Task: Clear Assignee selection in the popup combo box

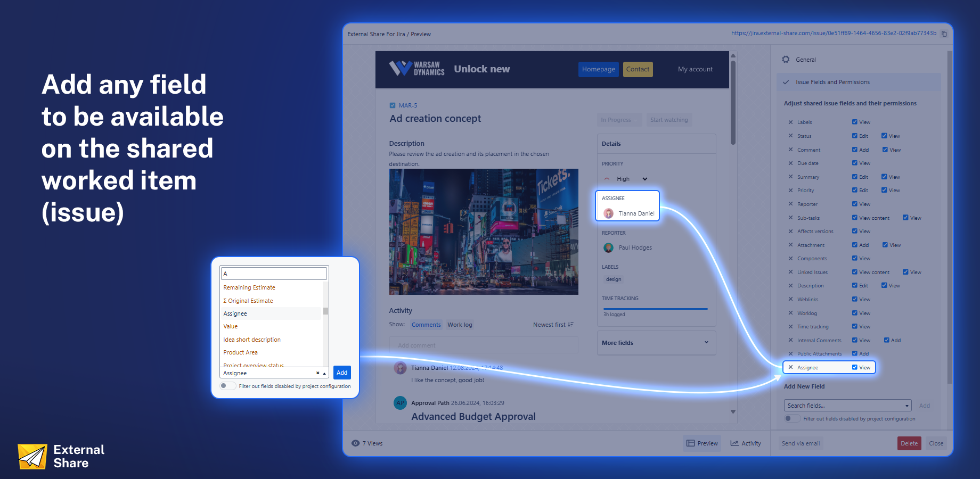Action: point(318,373)
